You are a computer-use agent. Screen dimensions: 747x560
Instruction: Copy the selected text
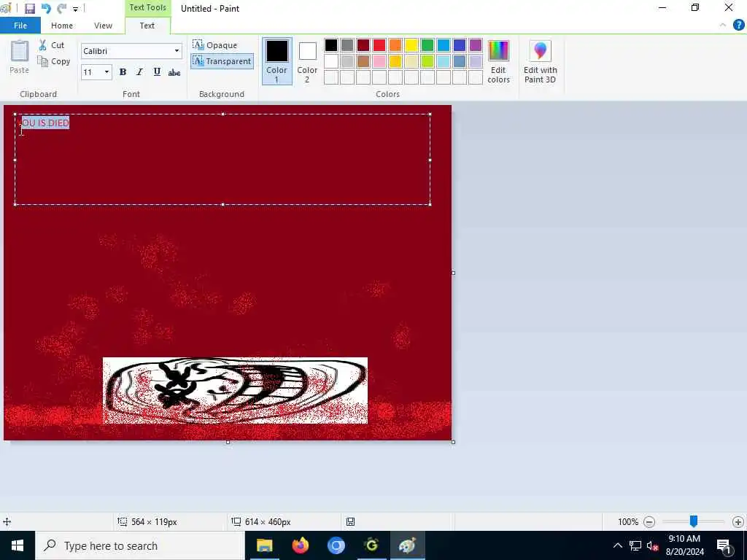[54, 61]
